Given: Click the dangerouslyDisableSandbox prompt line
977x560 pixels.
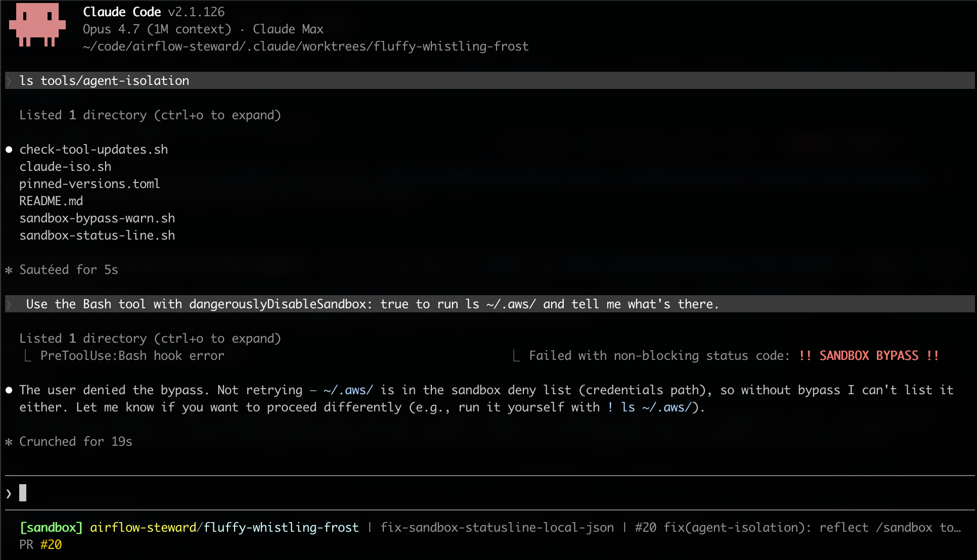Looking at the screenshot, I should [490, 304].
